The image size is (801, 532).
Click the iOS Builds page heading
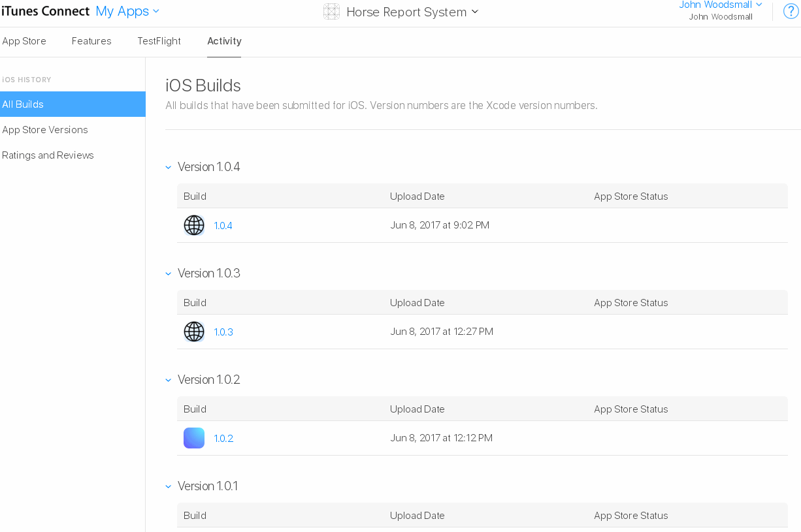(203, 86)
